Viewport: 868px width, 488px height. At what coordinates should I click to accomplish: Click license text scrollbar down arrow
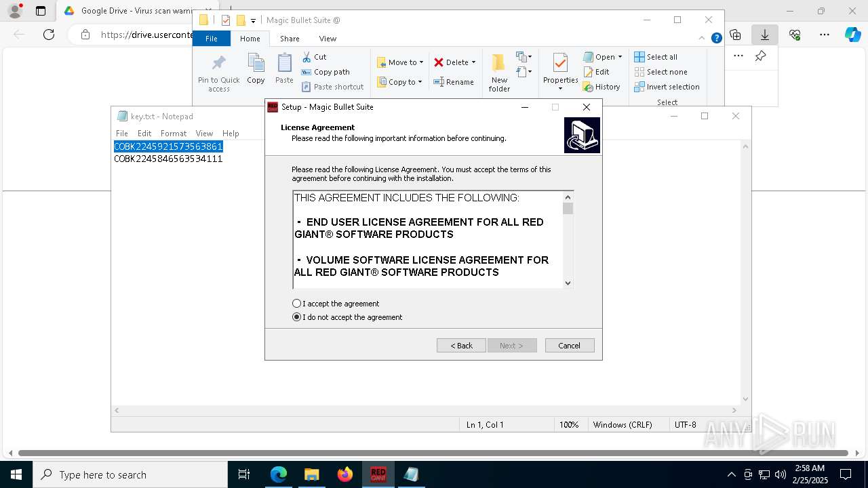tap(568, 283)
